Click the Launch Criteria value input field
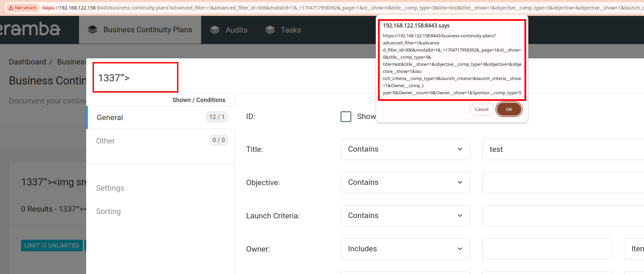The image size is (644, 274). (563, 216)
